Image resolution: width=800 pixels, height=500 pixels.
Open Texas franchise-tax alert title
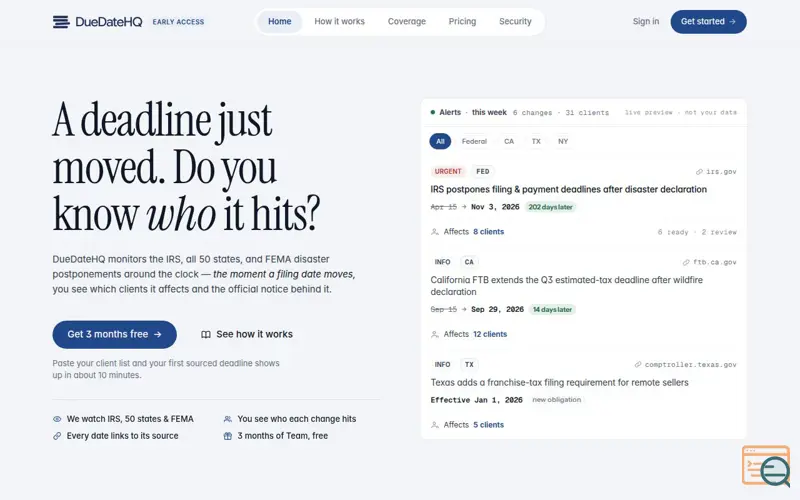pyautogui.click(x=559, y=383)
